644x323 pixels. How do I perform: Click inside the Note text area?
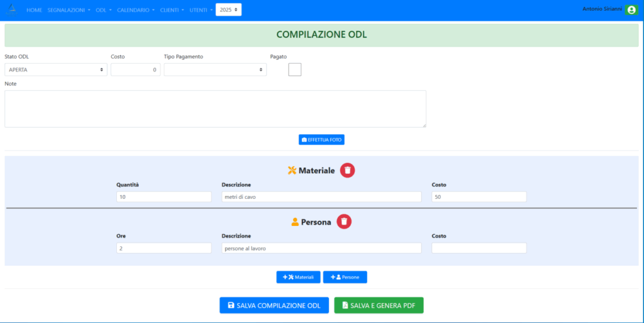[x=215, y=109]
